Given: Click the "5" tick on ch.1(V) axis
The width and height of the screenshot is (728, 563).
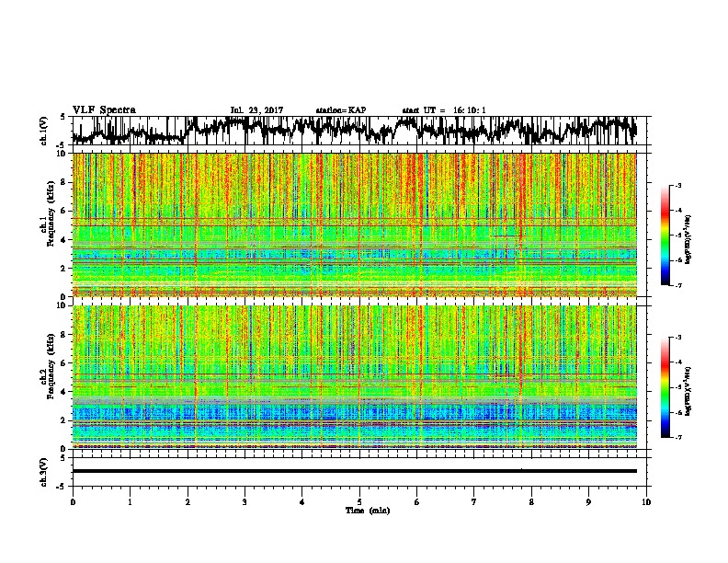Looking at the screenshot, I should (x=63, y=117).
